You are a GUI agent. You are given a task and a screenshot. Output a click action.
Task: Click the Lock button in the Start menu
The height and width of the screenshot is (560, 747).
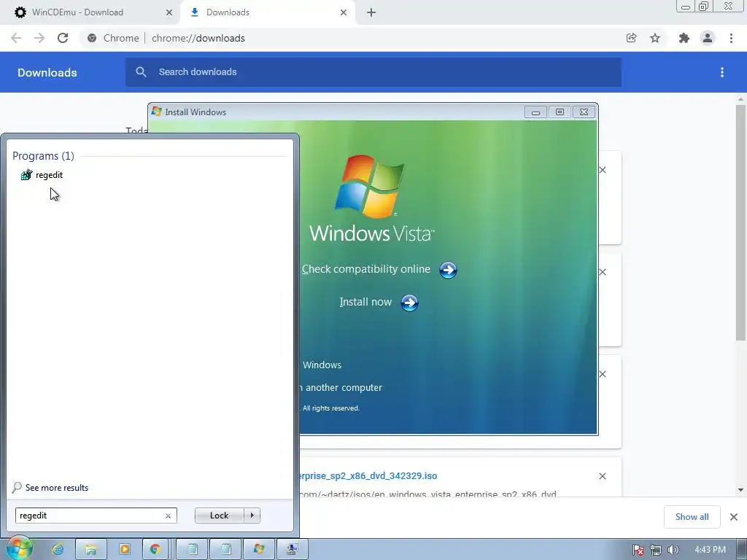[x=219, y=516]
